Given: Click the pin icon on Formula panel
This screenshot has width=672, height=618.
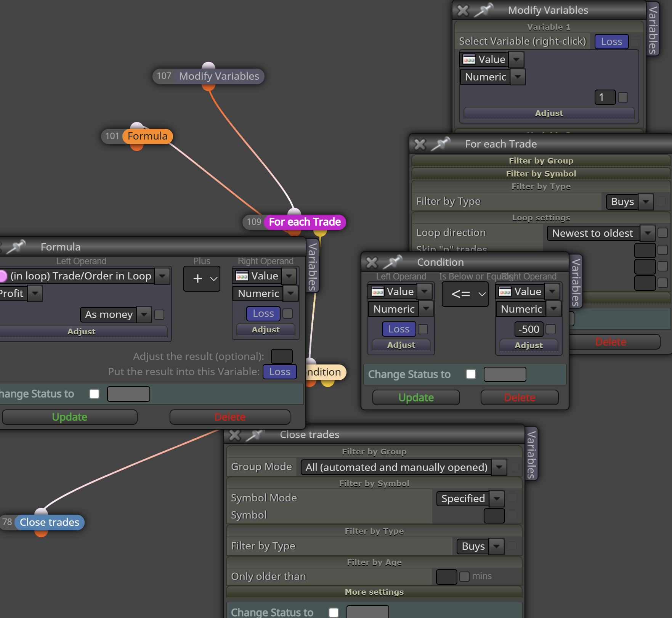Looking at the screenshot, I should pyautogui.click(x=16, y=247).
